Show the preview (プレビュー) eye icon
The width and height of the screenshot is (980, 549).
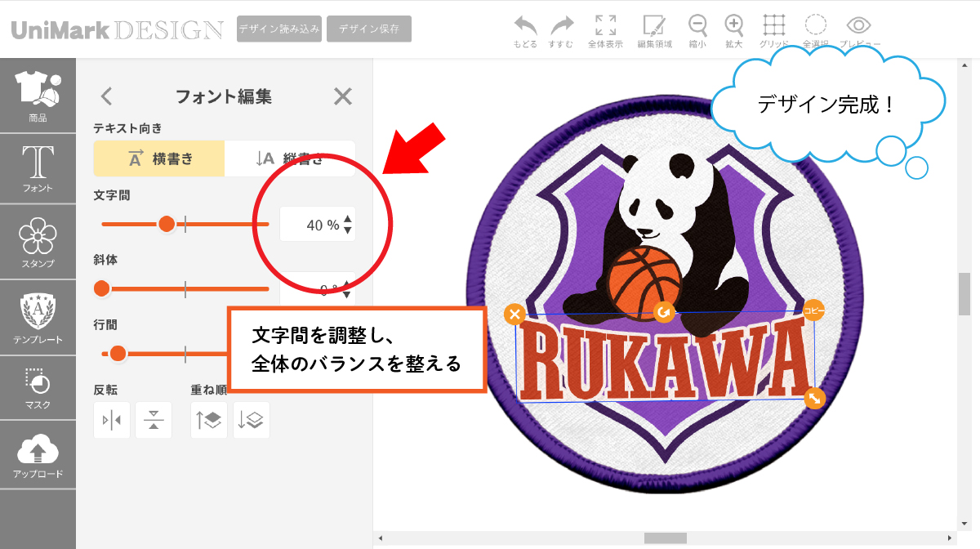[858, 25]
